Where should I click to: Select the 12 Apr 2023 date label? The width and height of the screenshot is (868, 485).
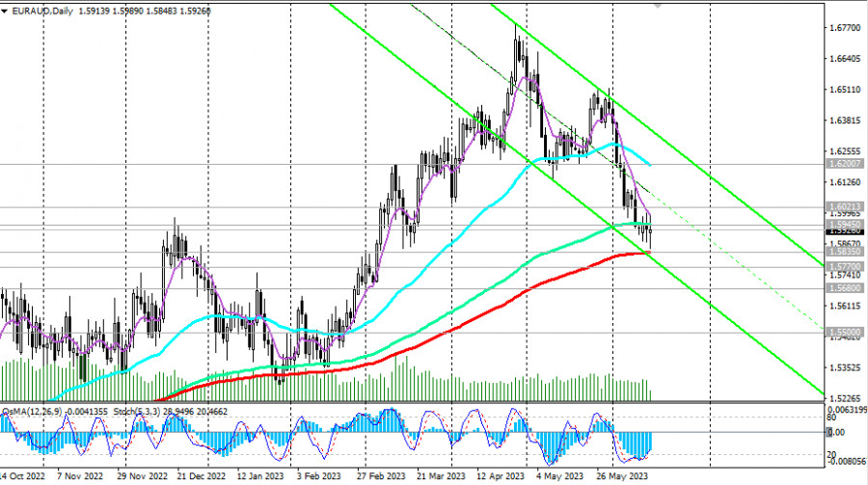[501, 476]
